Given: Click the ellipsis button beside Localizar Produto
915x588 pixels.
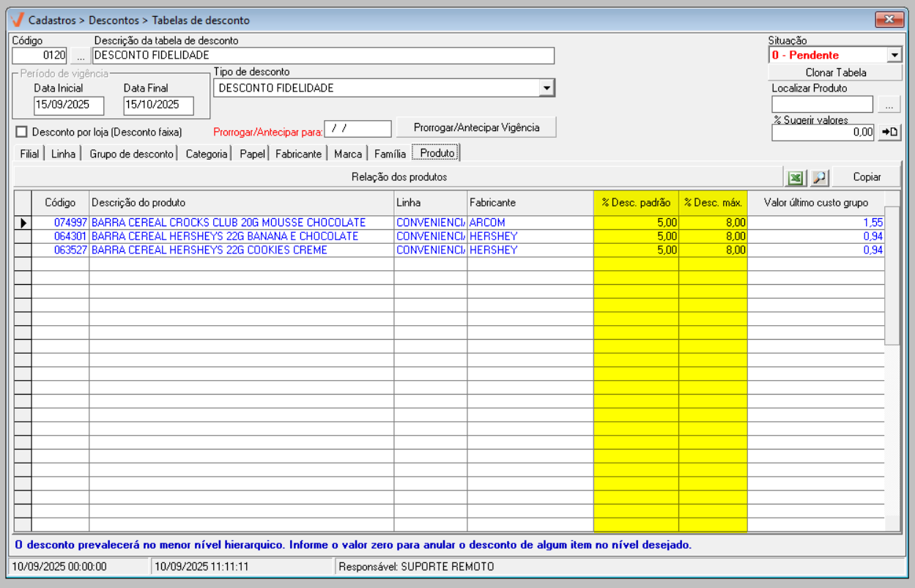Looking at the screenshot, I should click(889, 105).
